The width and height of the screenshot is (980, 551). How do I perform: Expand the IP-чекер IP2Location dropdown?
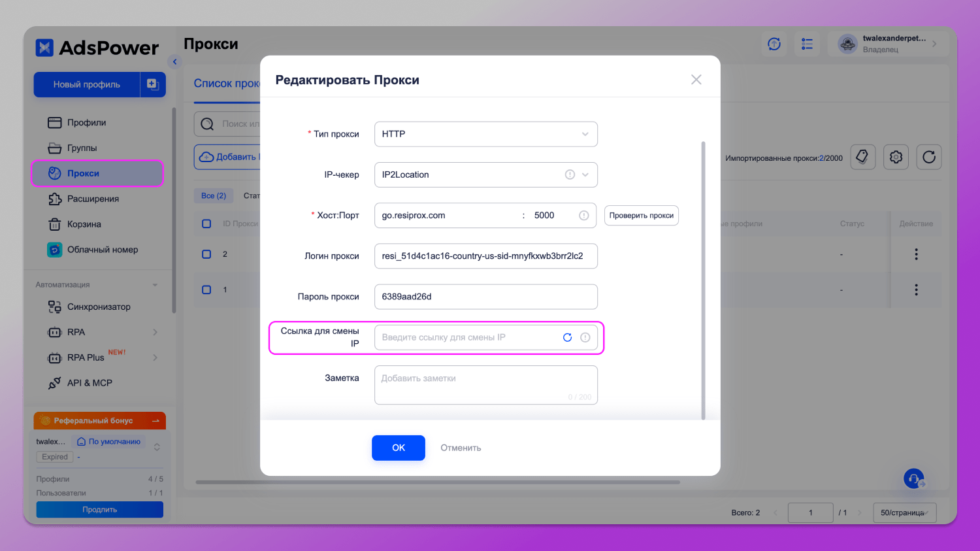(585, 175)
